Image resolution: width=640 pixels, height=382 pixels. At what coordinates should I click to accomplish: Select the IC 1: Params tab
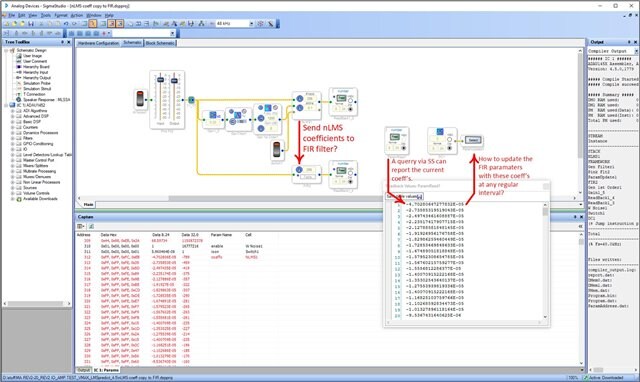coord(106,370)
